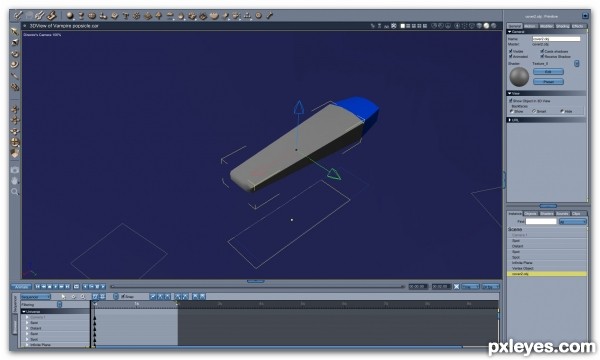Select Infinite Plane in the scene list

click(x=546, y=263)
